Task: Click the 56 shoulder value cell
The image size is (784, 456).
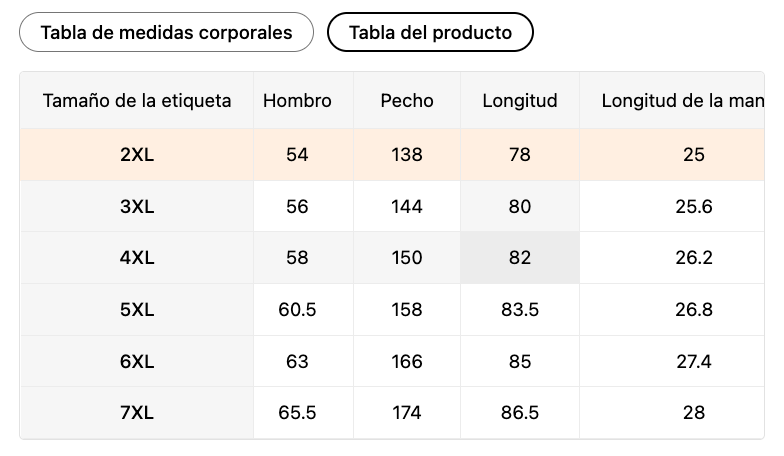Action: click(297, 207)
